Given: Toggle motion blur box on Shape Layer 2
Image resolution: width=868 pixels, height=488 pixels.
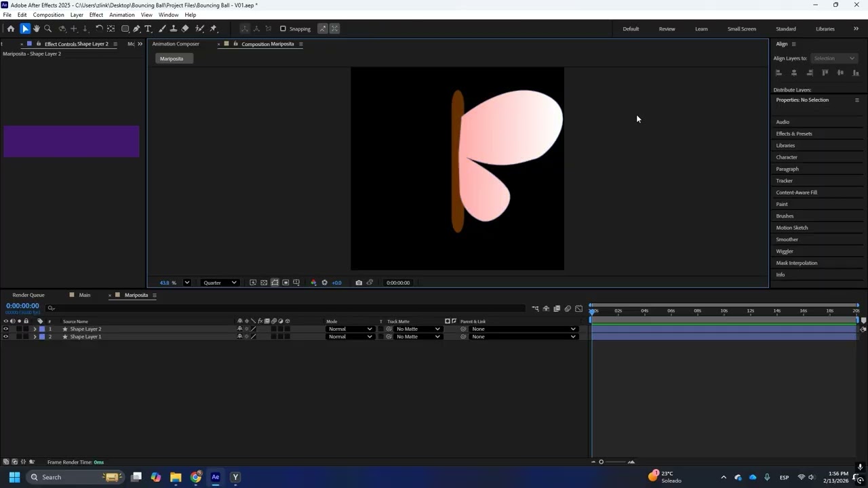Looking at the screenshot, I should pos(274,329).
